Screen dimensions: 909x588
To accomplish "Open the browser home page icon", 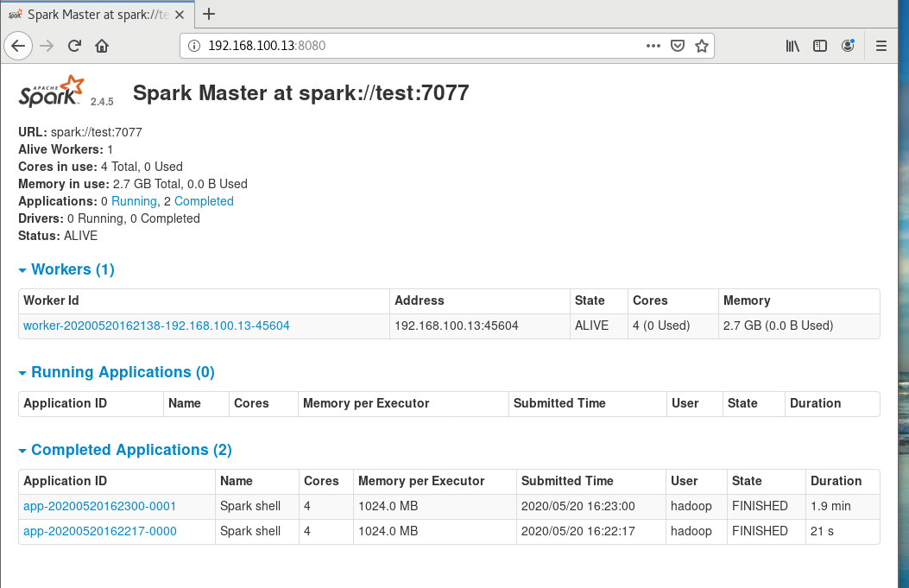I will pyautogui.click(x=102, y=46).
